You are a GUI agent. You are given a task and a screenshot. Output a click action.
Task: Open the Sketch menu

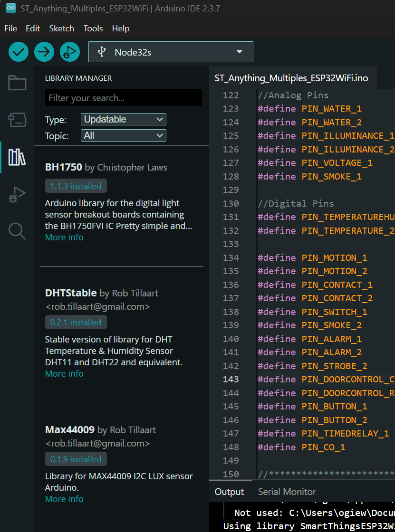coord(61,28)
